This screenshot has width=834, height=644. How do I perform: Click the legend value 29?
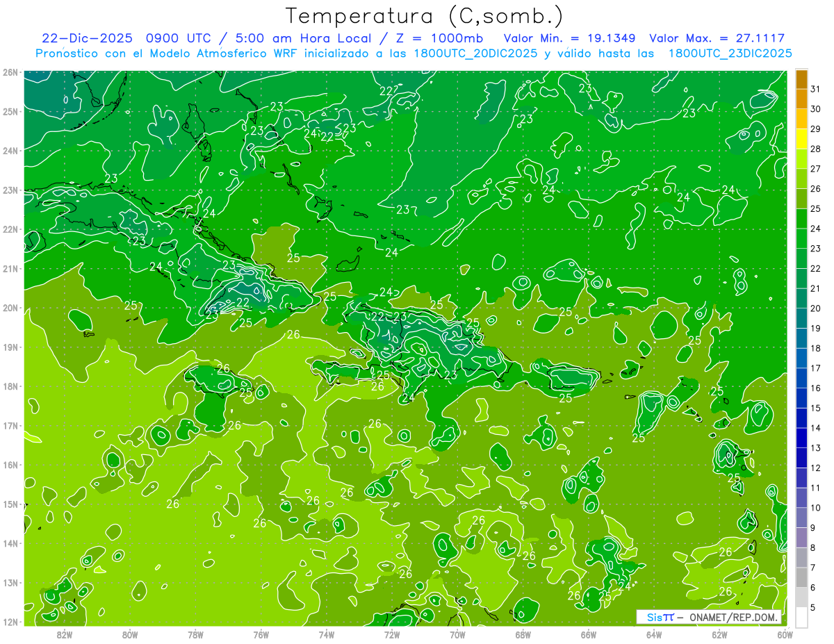point(816,129)
